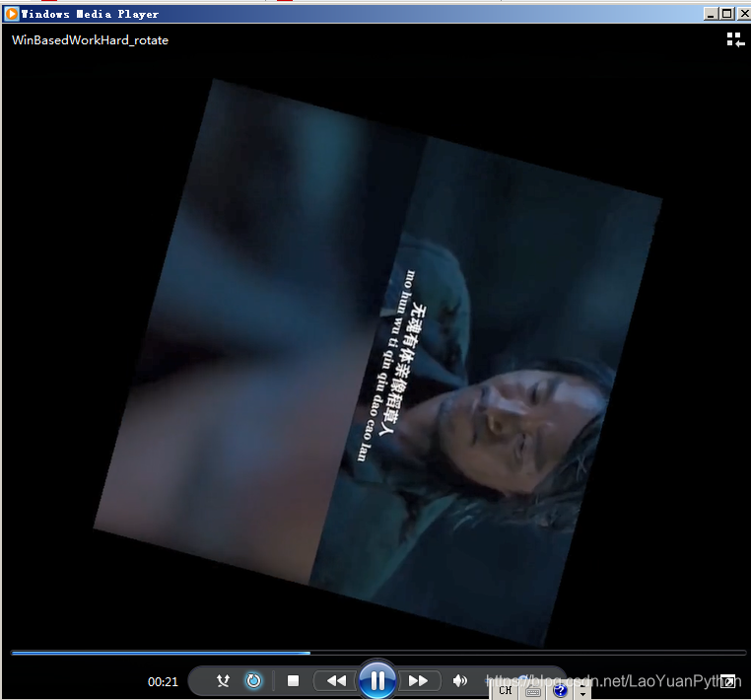Image resolution: width=751 pixels, height=700 pixels.
Task: Pause the video playback
Action: click(x=376, y=680)
